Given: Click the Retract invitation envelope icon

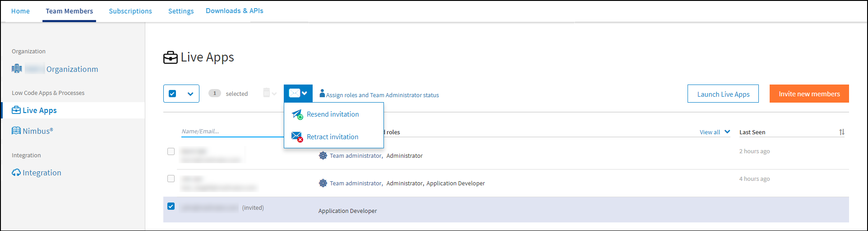Looking at the screenshot, I should 297,137.
